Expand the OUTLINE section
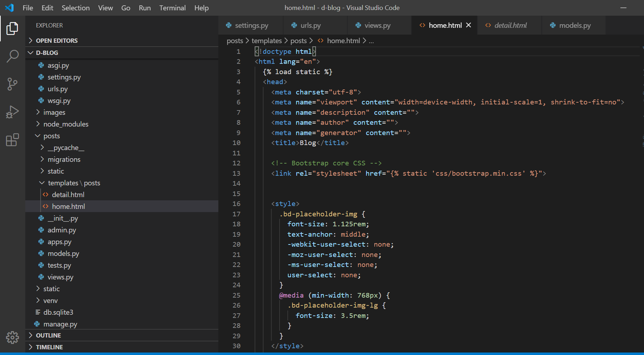Viewport: 644px width, 355px height. [x=31, y=335]
